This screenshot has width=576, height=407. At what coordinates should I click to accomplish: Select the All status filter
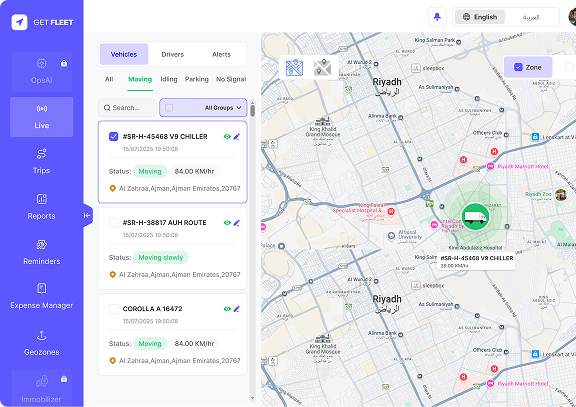[x=109, y=79]
